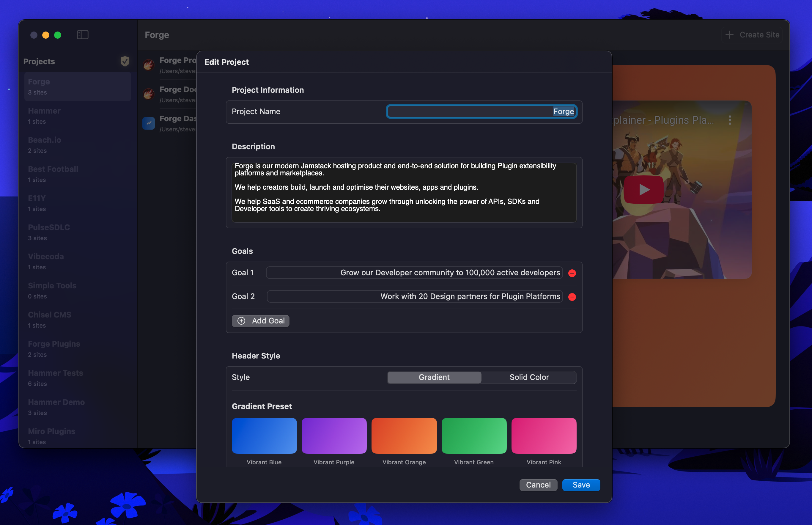Viewport: 812px width, 525px height.
Task: Remove Goal 1 with its red minus icon
Action: (x=572, y=273)
